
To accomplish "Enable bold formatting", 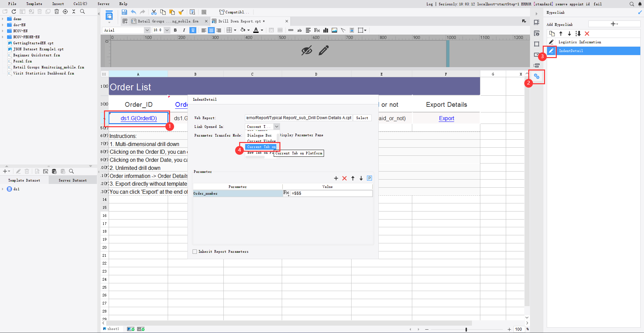I will pos(175,30).
